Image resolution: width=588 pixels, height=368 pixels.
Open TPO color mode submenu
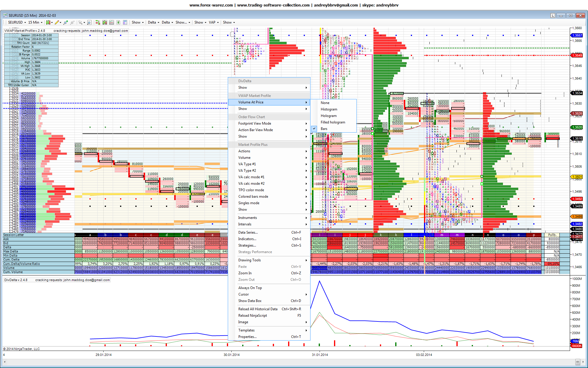(x=251, y=190)
